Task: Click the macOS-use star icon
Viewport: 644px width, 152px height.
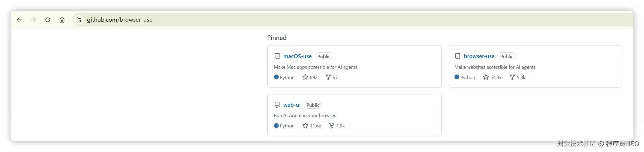Action: 305,77
